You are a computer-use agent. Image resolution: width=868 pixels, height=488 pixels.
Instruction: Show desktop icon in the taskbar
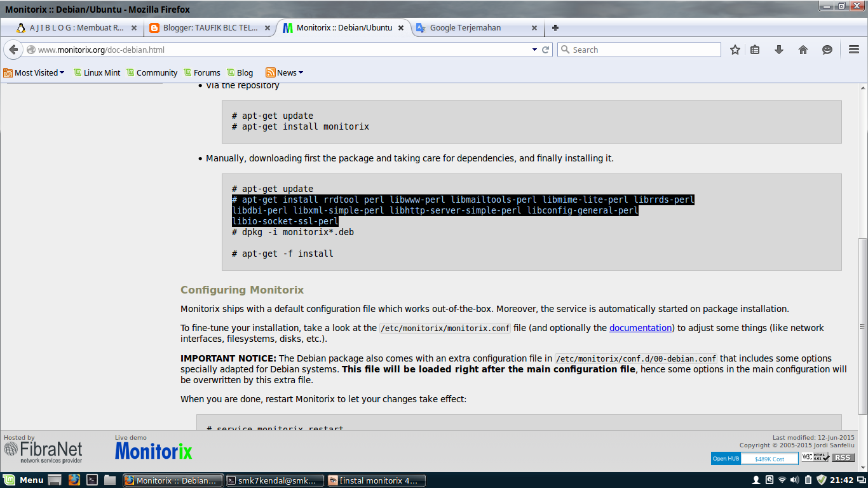pos(55,480)
